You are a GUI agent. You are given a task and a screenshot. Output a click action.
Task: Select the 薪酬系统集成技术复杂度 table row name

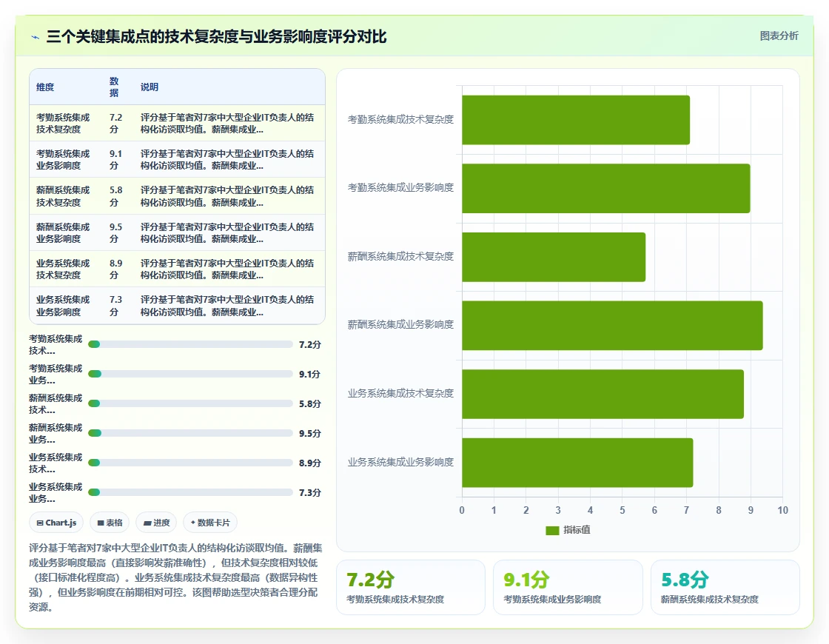pos(63,196)
